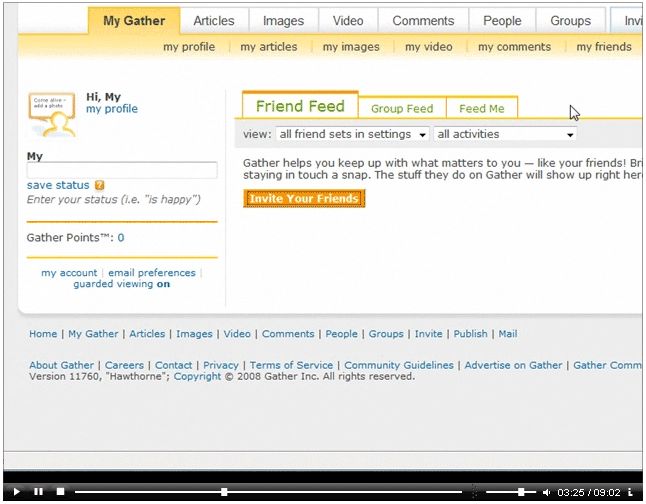Open the About Gather footer link
646x504 pixels.
(x=61, y=365)
